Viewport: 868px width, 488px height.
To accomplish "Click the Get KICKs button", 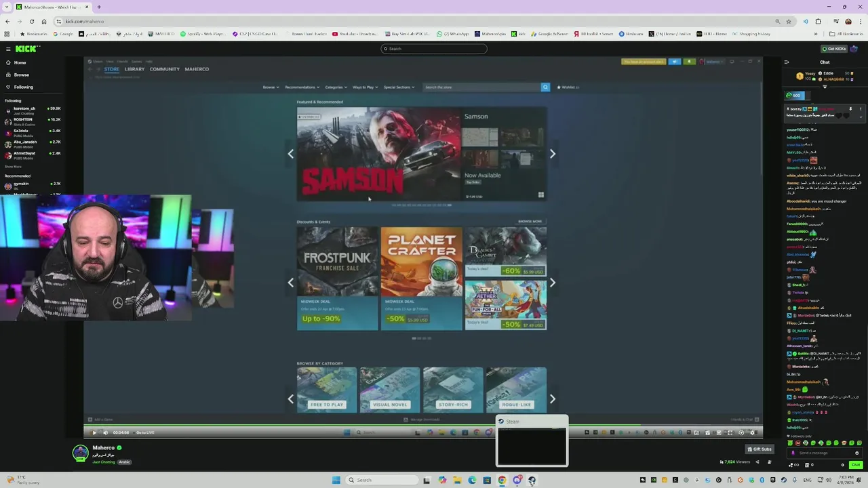I will click(834, 49).
